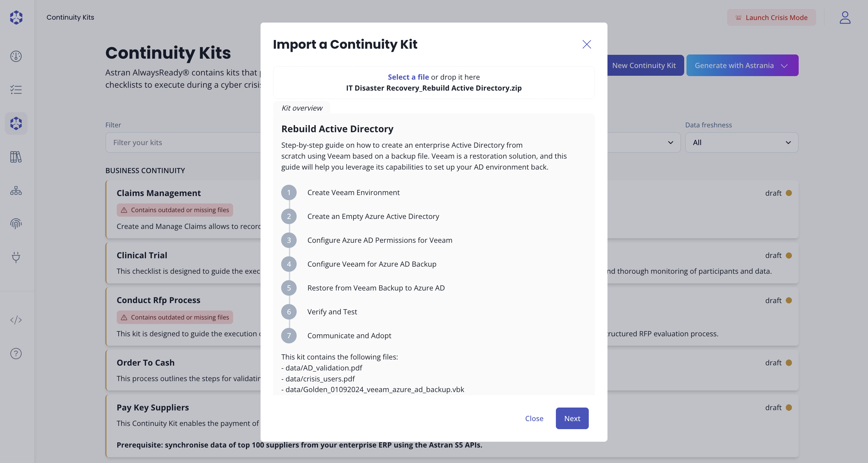The image size is (868, 463).
Task: Click the New Continuity Kit button
Action: pyautogui.click(x=644, y=65)
